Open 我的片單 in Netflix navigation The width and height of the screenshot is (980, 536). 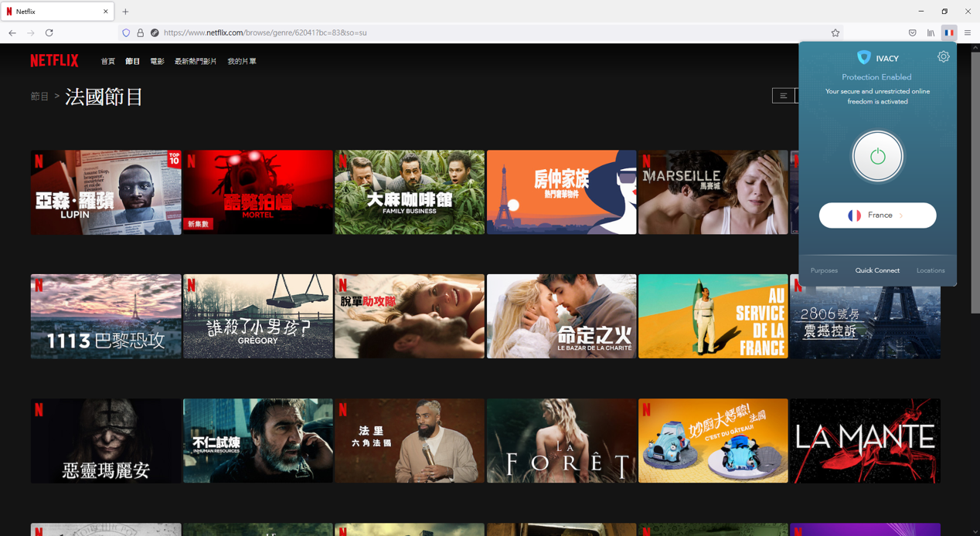tap(242, 61)
